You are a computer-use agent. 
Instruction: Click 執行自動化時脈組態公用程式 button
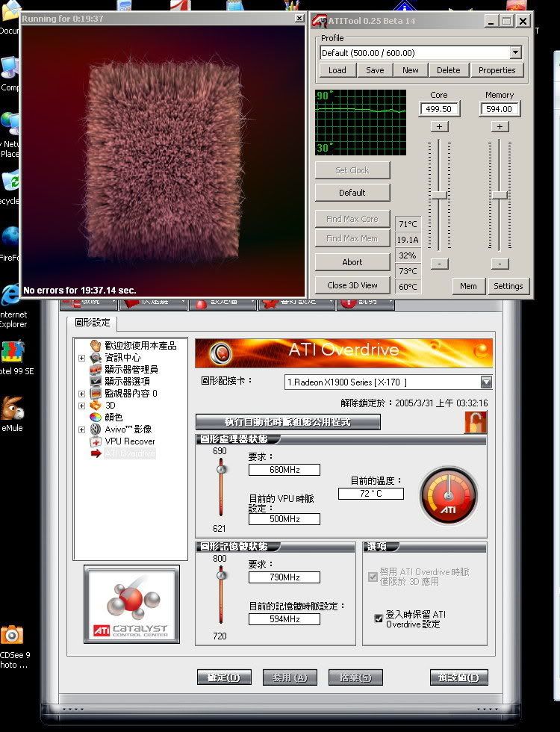tap(288, 422)
